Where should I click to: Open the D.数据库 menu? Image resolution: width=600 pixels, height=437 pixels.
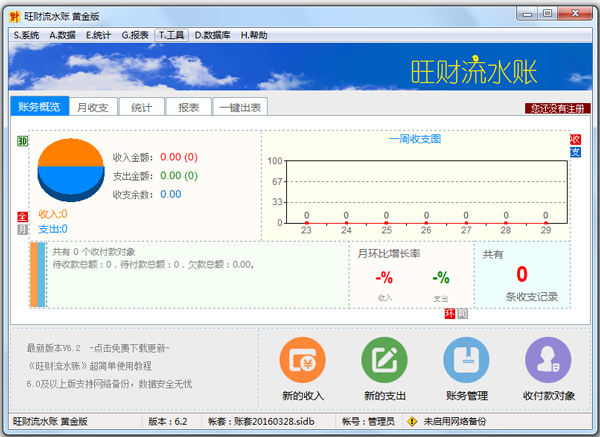[212, 35]
